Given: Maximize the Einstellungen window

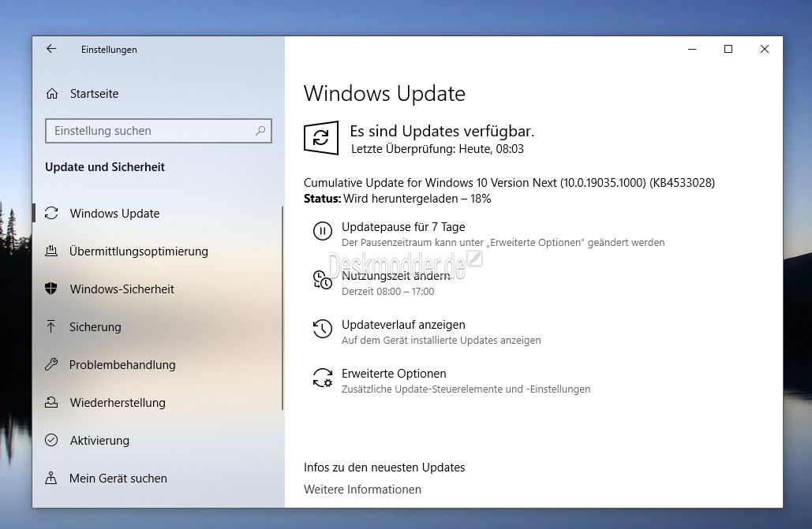Looking at the screenshot, I should 728,49.
